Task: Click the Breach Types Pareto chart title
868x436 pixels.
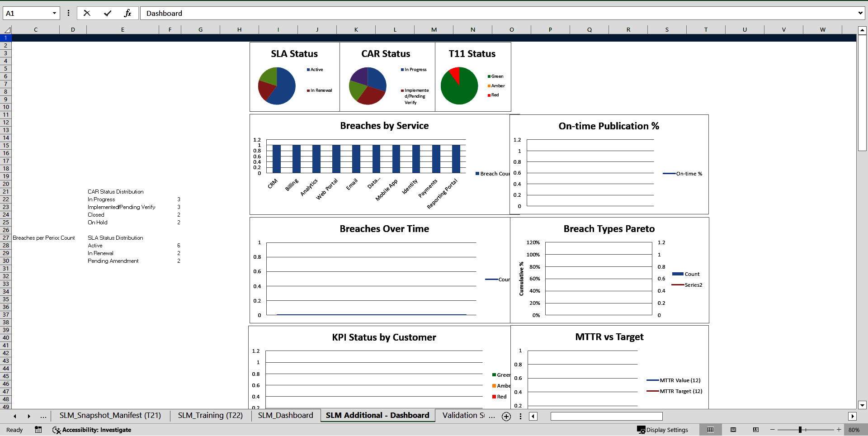Action: tap(609, 229)
